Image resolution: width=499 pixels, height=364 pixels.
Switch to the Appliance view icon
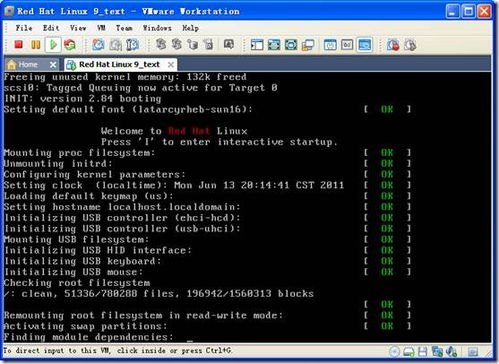[347, 45]
